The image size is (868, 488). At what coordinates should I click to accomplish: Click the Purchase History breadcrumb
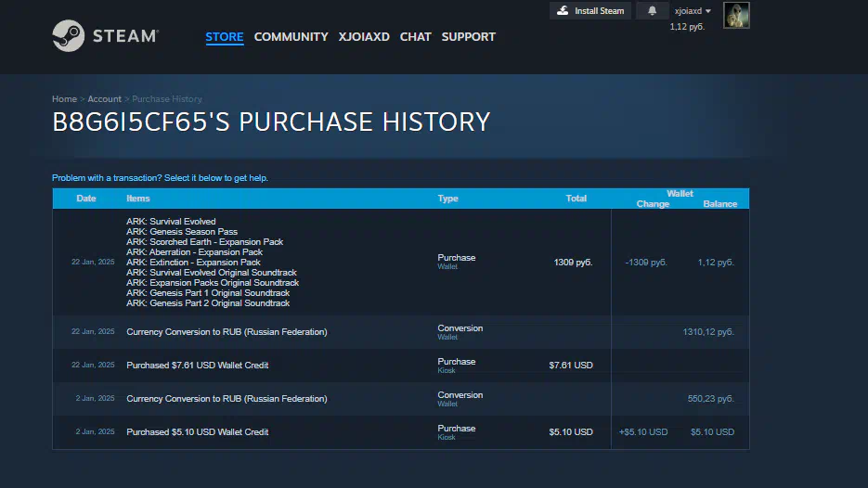click(166, 99)
